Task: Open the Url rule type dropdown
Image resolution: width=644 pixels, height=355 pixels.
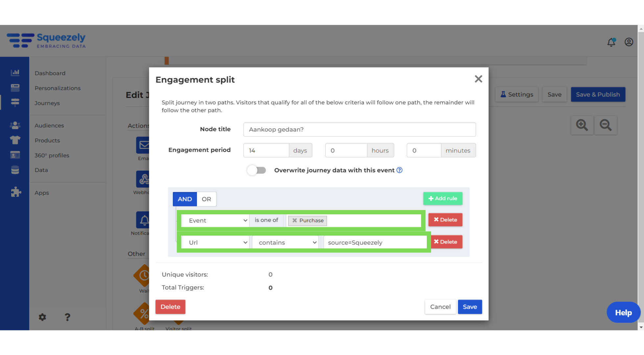Action: pos(215,243)
